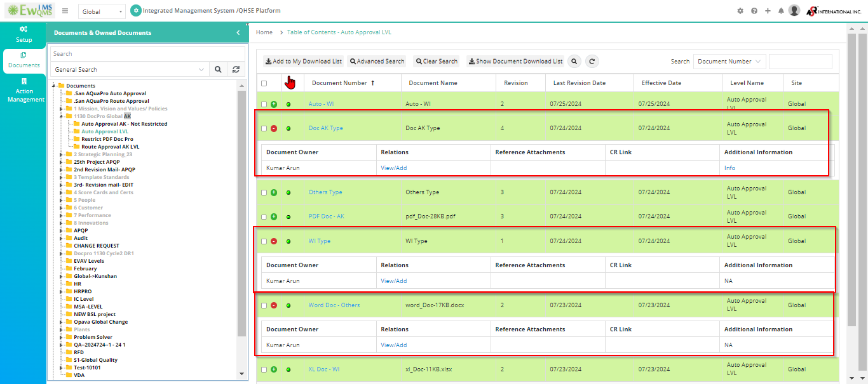This screenshot has width=868, height=384.
Task: Click the round refresh icon in grid toolbar
Action: click(x=592, y=62)
